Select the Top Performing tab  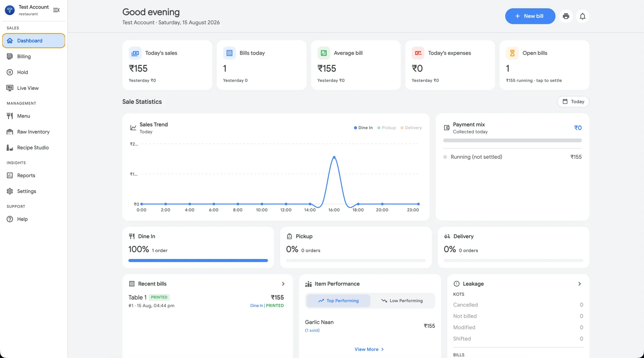(x=338, y=301)
